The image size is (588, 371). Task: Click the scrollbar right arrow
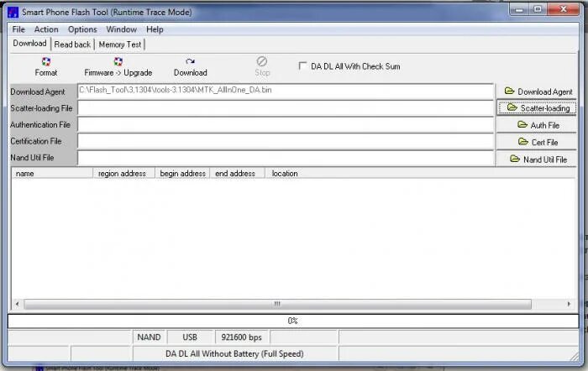[x=569, y=304]
